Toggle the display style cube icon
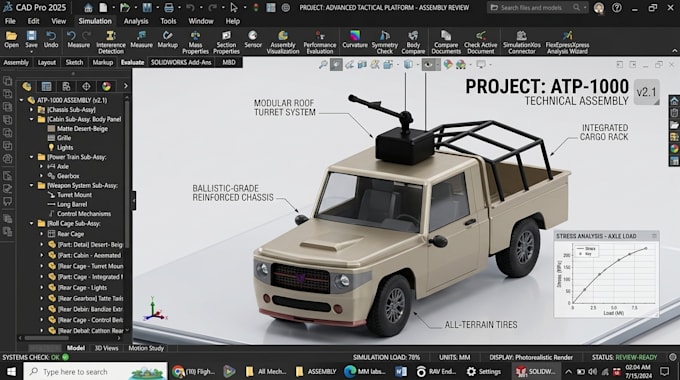 pos(408,65)
